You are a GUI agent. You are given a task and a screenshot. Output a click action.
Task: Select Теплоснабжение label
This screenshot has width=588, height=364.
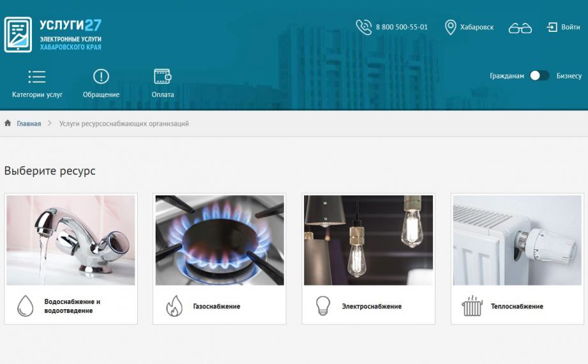[x=517, y=306]
